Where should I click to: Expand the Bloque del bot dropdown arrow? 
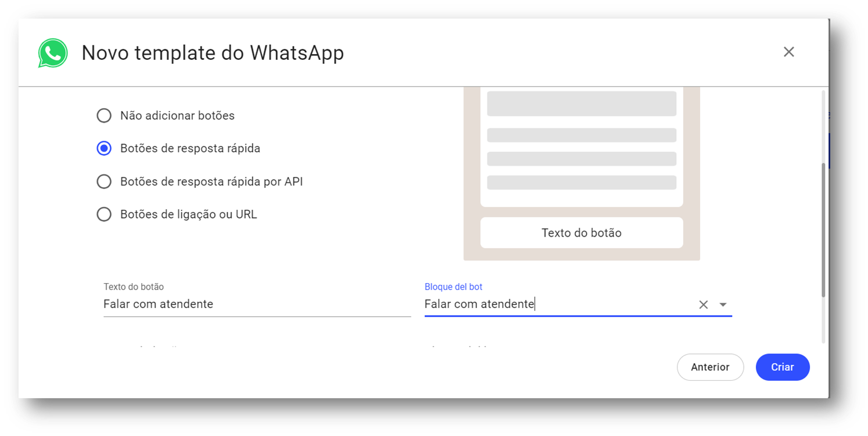pos(723,305)
